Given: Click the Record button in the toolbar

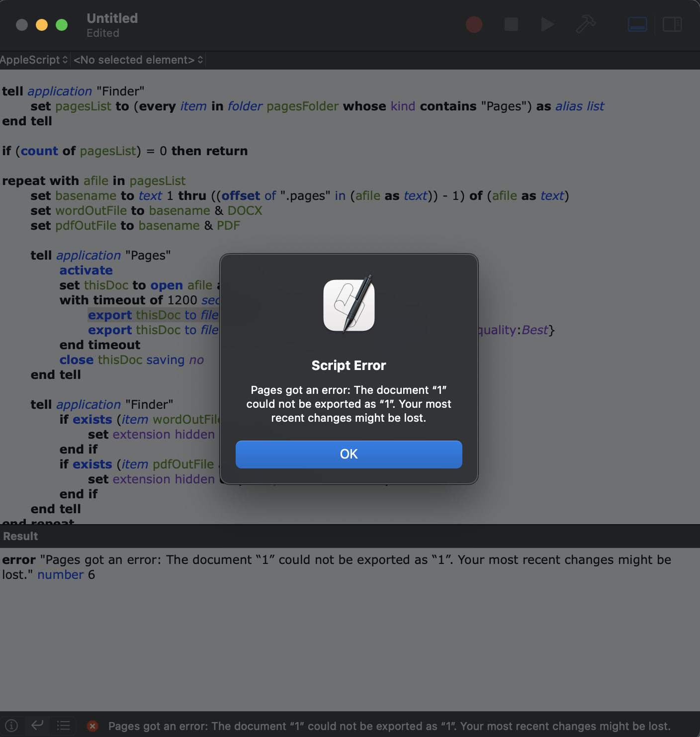Looking at the screenshot, I should point(474,24).
